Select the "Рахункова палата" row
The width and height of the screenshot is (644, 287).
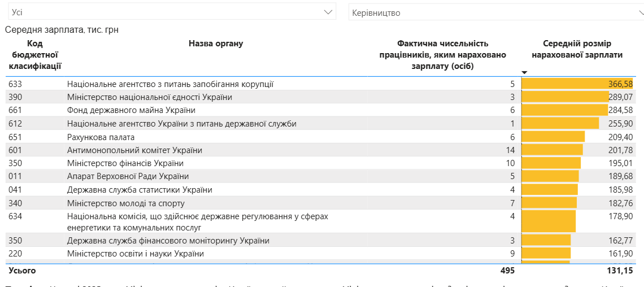point(101,137)
